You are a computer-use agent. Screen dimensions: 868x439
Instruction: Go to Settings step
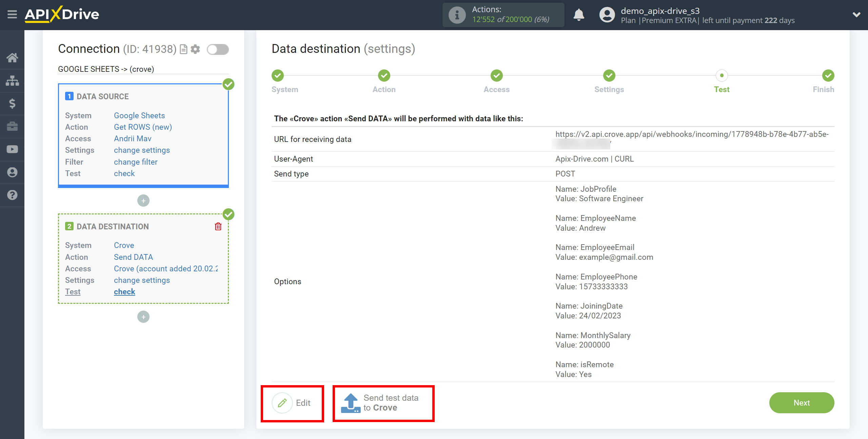click(609, 76)
